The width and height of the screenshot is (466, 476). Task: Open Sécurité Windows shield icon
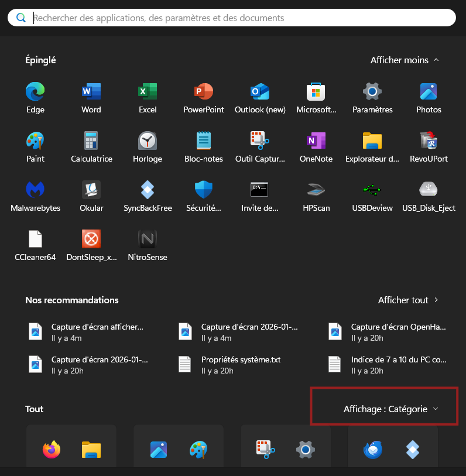pyautogui.click(x=204, y=196)
